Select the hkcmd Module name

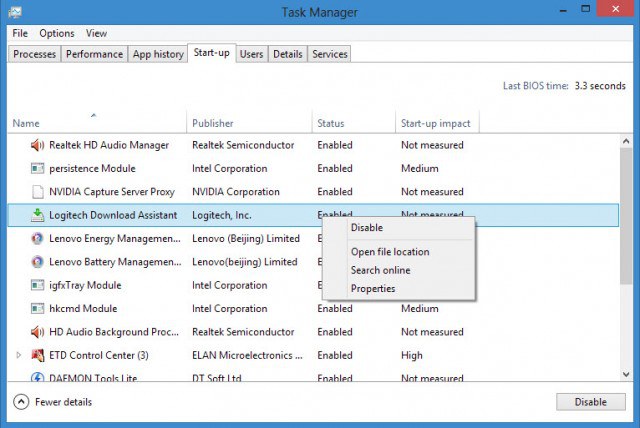click(x=83, y=308)
